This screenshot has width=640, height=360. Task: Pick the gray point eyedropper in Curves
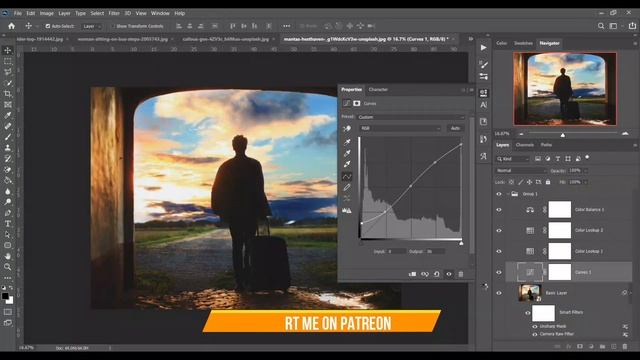347,153
